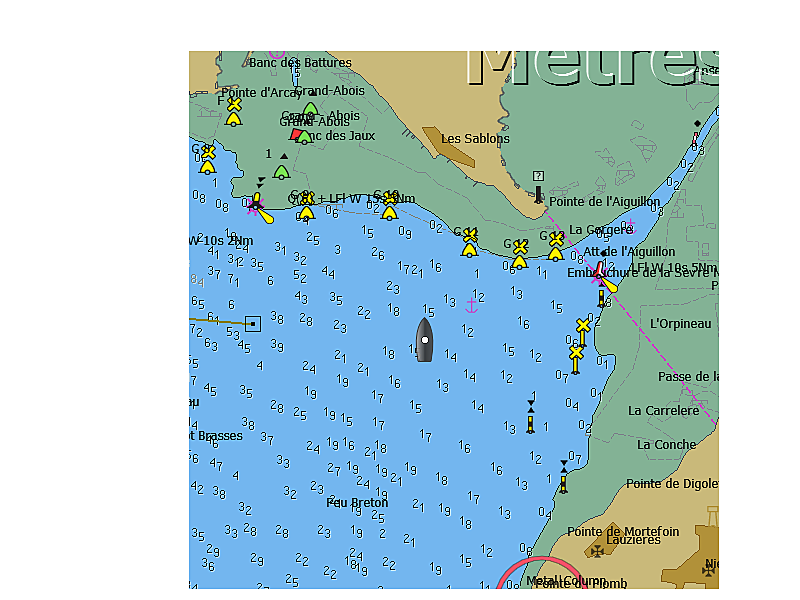Click the L'Orpineau label
This screenshot has width=800, height=600.
[x=681, y=324]
